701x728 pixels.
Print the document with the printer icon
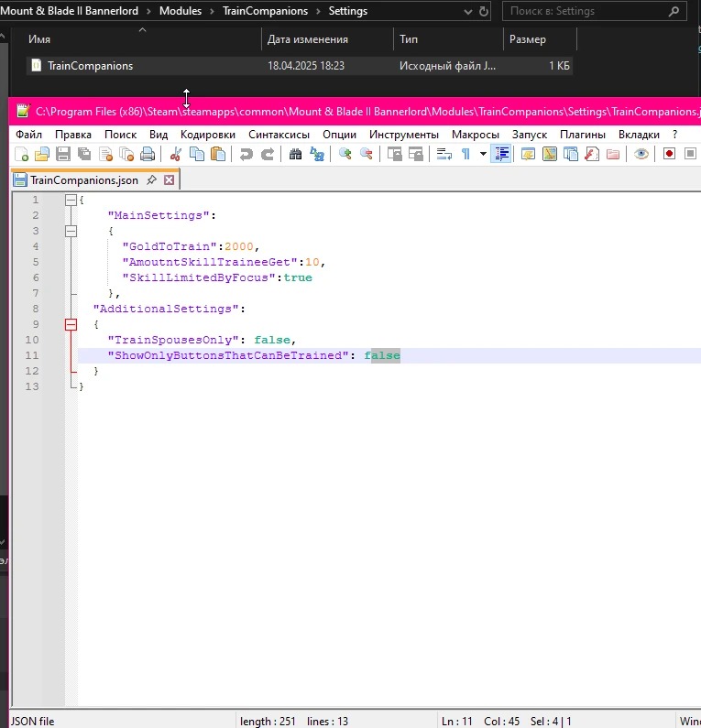coord(148,154)
